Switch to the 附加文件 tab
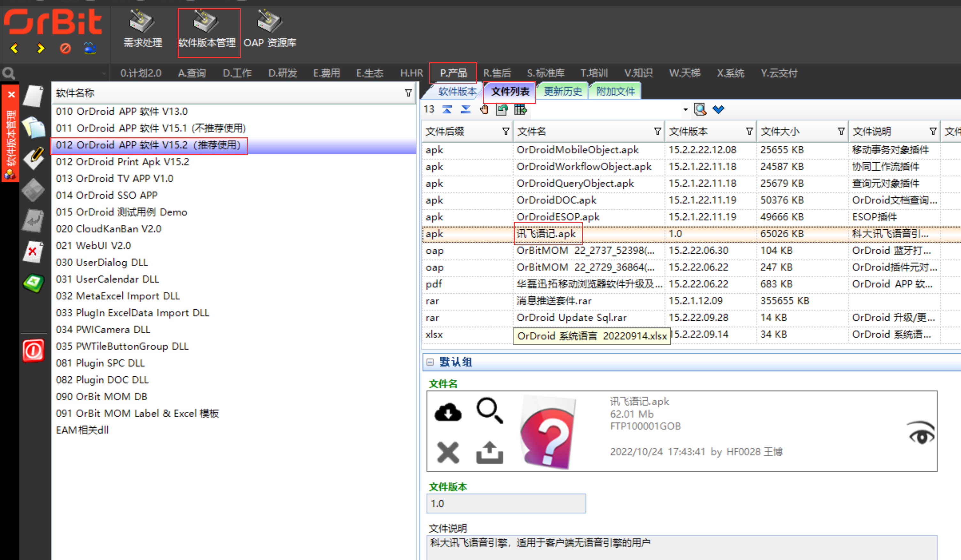The image size is (961, 560). pos(616,91)
